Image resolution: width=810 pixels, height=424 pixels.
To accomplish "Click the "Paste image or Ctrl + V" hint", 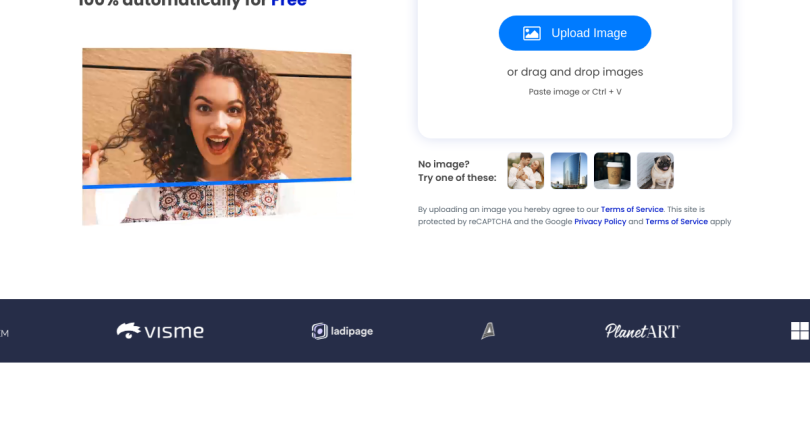I will 575,92.
